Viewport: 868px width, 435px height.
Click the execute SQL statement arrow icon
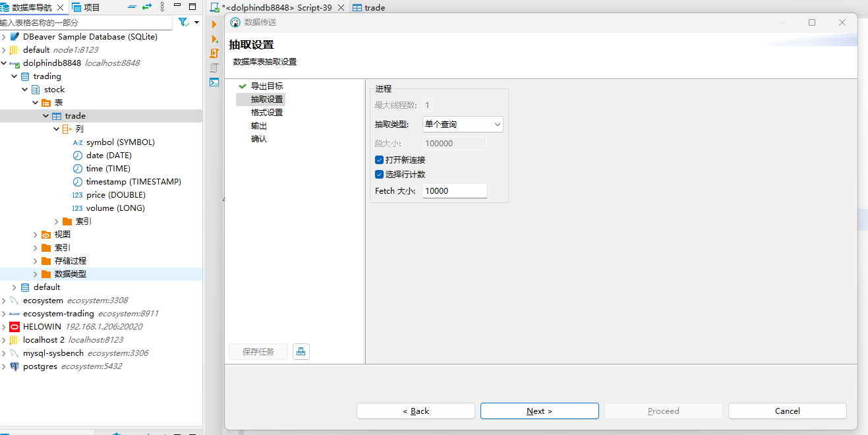tap(214, 24)
